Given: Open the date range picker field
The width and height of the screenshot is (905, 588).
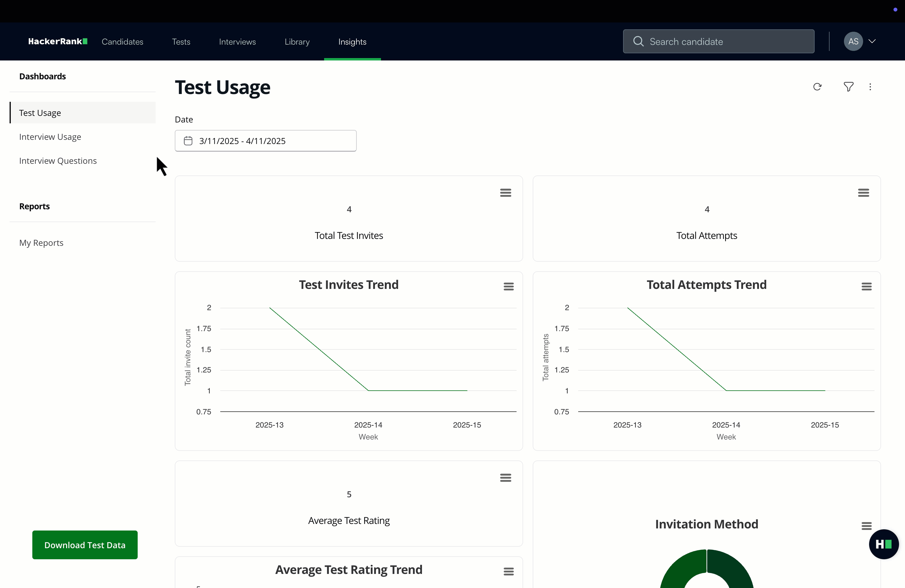Looking at the screenshot, I should [265, 141].
